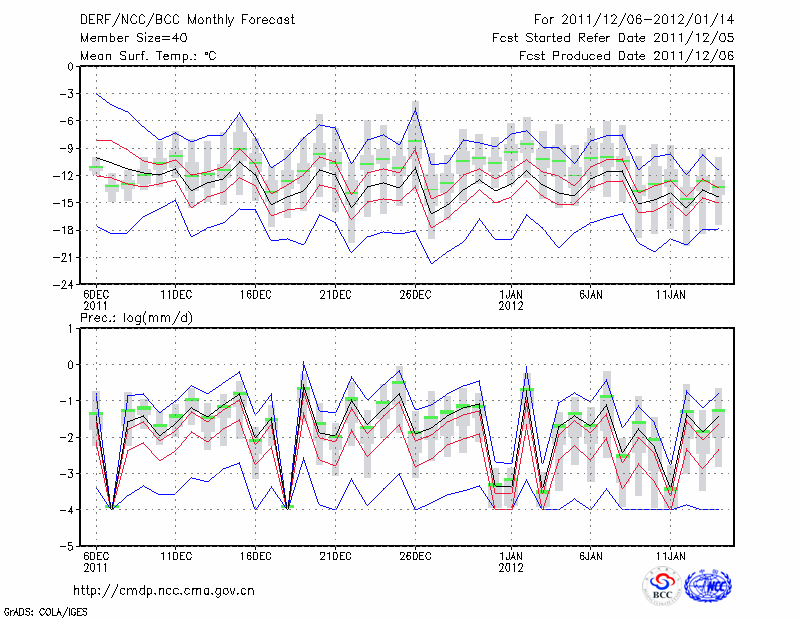
Task: Click 6DEC 2011 marker on temperature chart axis
Action: pos(96,300)
